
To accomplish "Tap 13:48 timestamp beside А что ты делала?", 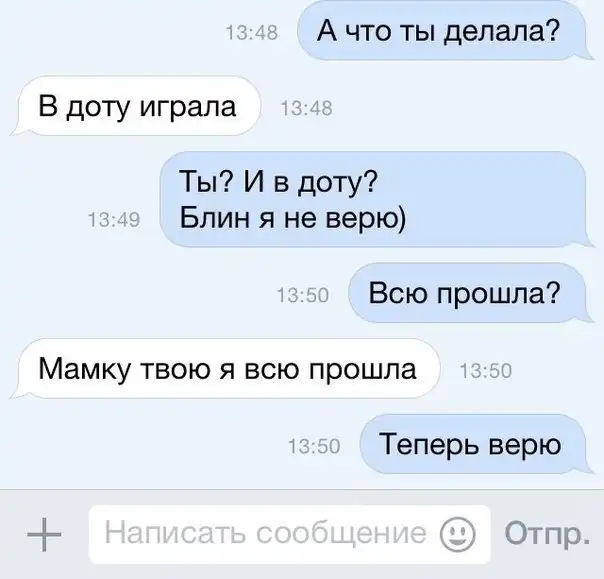I will point(252,32).
